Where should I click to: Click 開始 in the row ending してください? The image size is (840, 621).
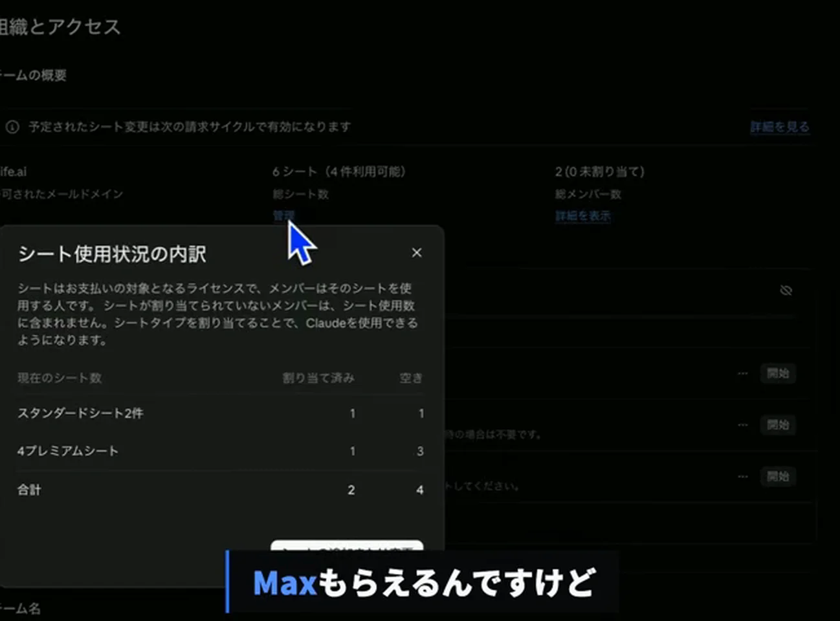point(778,477)
